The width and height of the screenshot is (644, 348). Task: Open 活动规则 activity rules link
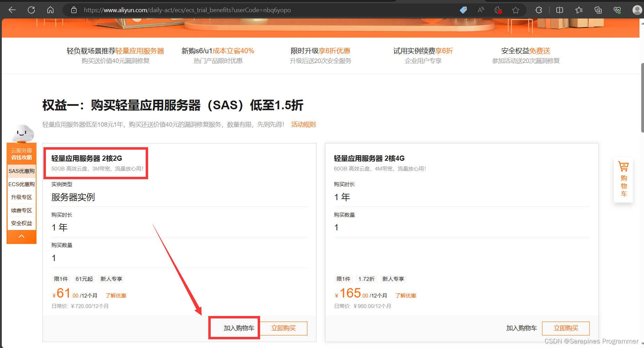coord(304,125)
